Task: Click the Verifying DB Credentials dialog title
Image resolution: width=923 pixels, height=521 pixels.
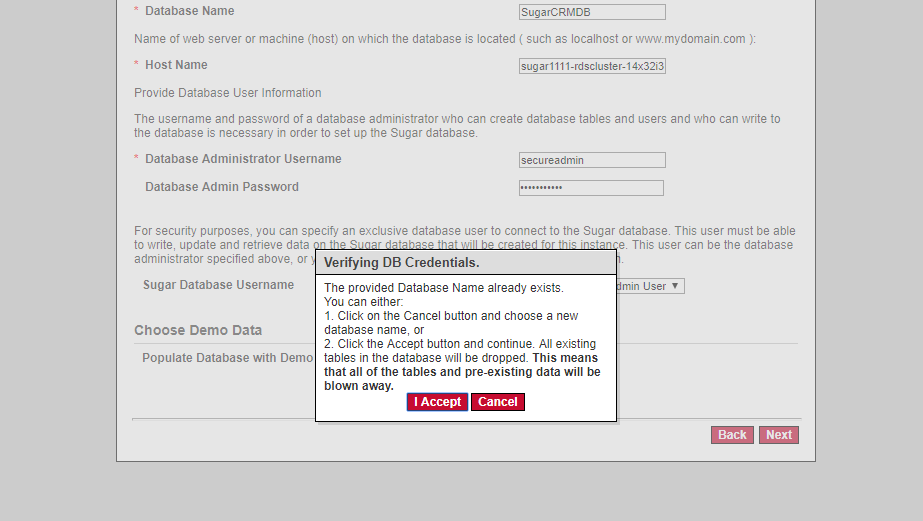Action: (402, 263)
